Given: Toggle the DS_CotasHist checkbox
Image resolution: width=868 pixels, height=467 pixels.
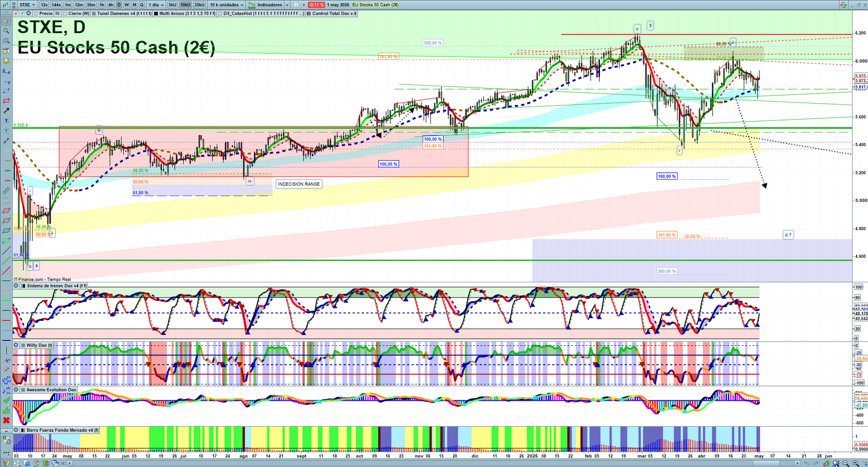Looking at the screenshot, I should pyautogui.click(x=220, y=14).
